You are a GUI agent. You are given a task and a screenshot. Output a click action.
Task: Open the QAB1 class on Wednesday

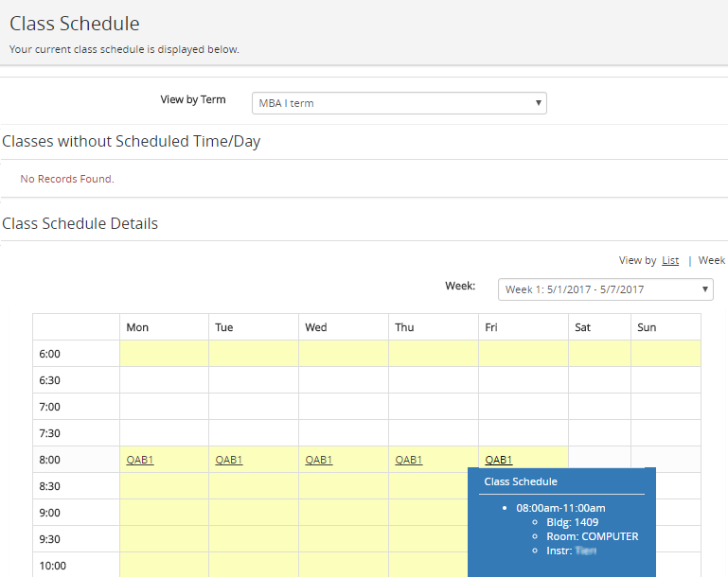319,460
